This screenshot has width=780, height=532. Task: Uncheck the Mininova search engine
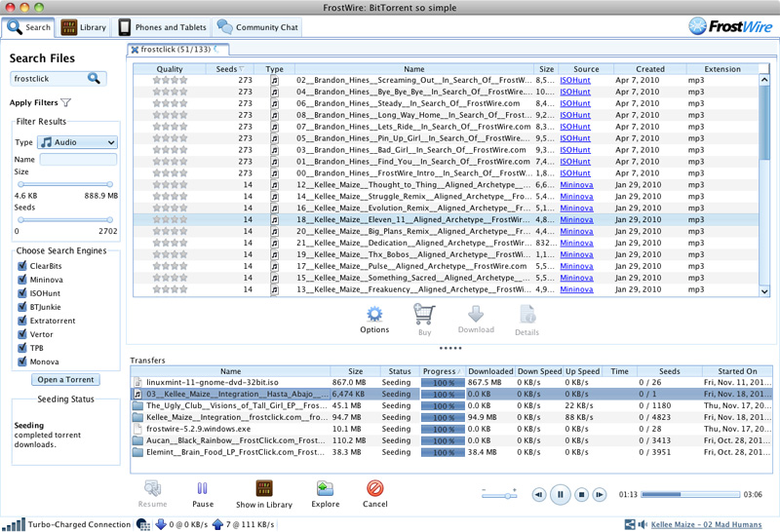tap(21, 280)
